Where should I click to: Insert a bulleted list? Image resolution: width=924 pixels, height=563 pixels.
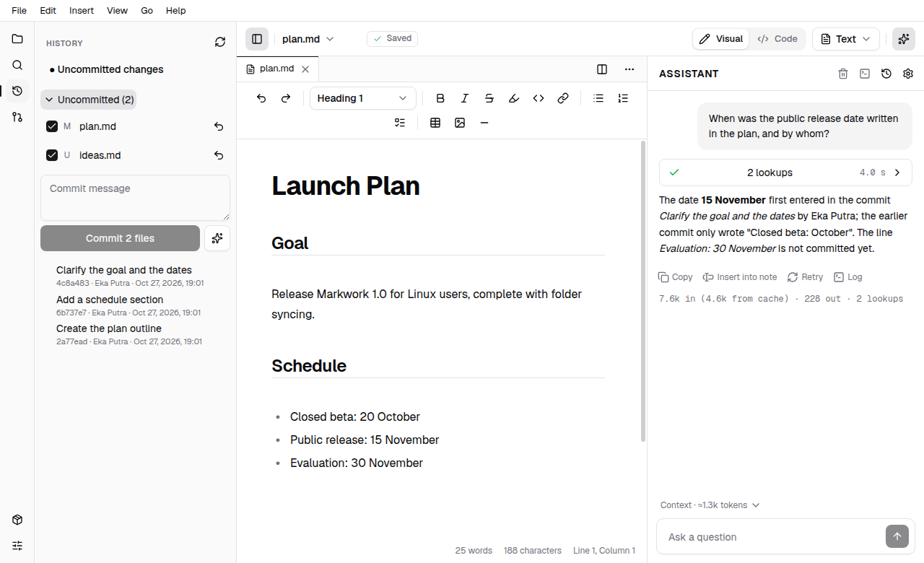coord(598,98)
